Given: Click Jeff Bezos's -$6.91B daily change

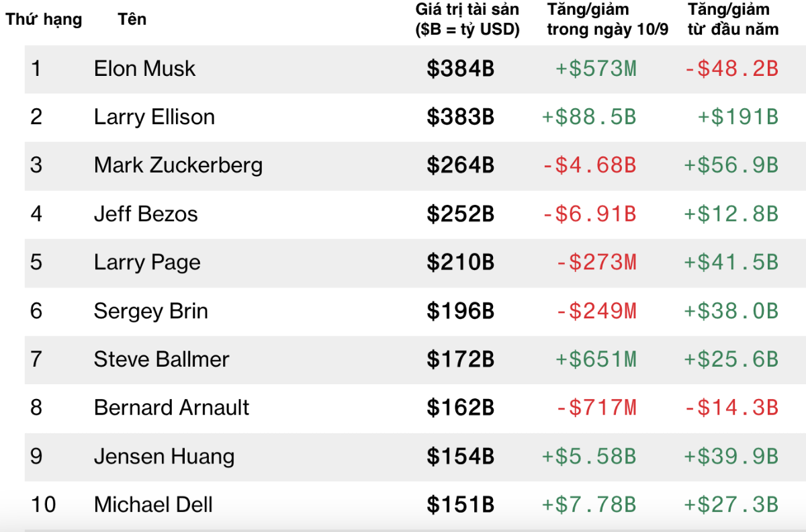Looking at the screenshot, I should coord(589,214).
